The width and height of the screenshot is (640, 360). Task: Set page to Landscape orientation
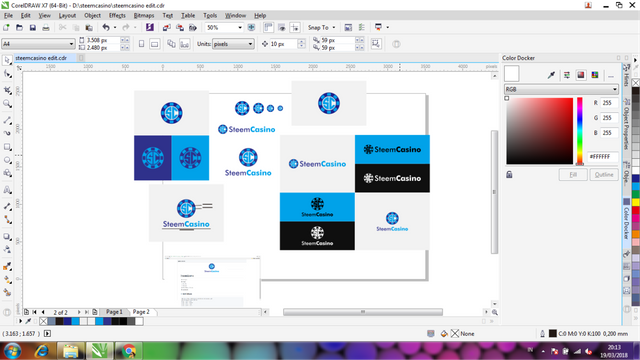click(x=154, y=44)
